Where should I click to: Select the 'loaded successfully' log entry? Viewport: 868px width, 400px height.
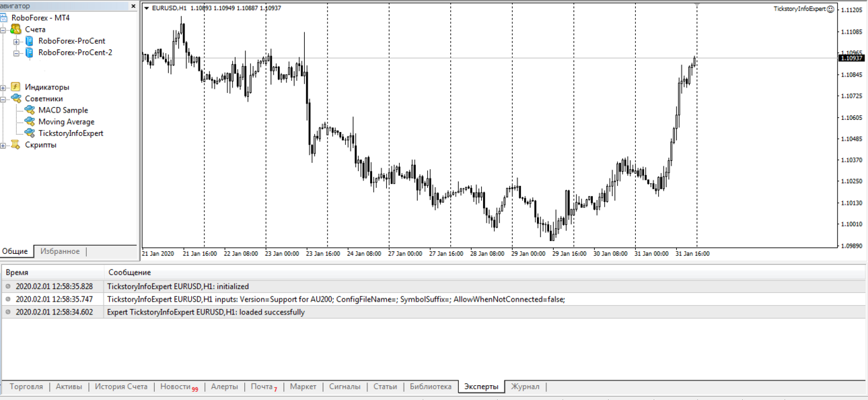433,312
